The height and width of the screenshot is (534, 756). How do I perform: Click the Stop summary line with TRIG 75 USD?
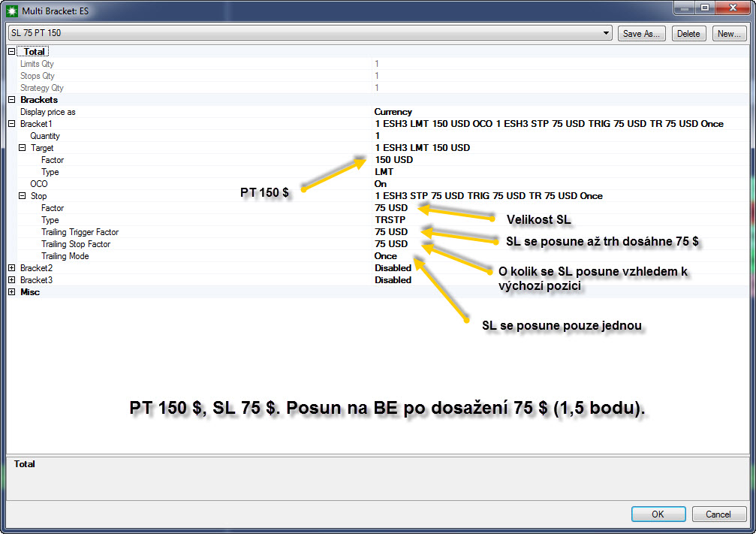click(x=489, y=196)
